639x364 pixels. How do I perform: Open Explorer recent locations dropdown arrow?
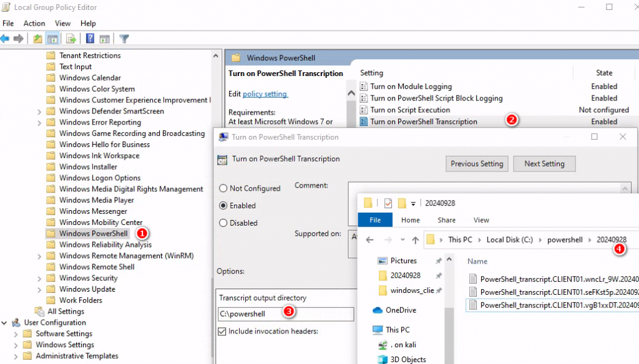402,240
